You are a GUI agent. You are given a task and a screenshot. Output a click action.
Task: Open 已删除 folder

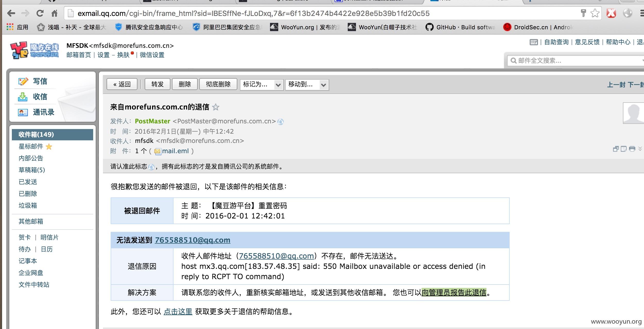pos(28,194)
